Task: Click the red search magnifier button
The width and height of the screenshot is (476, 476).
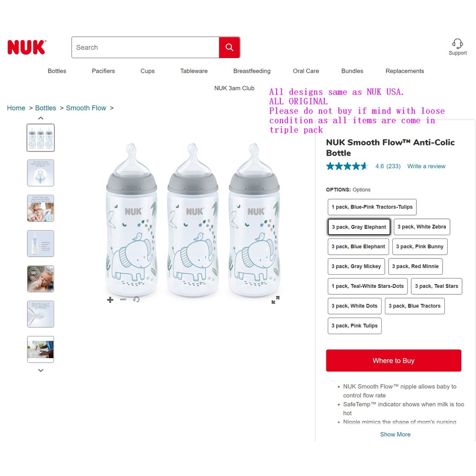Action: [229, 47]
